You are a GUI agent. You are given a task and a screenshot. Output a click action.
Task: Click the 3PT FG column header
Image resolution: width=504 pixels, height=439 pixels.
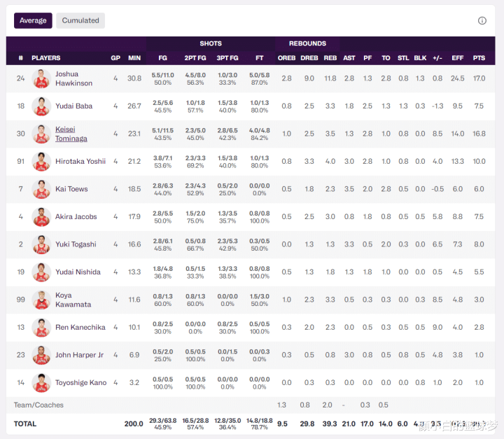227,58
